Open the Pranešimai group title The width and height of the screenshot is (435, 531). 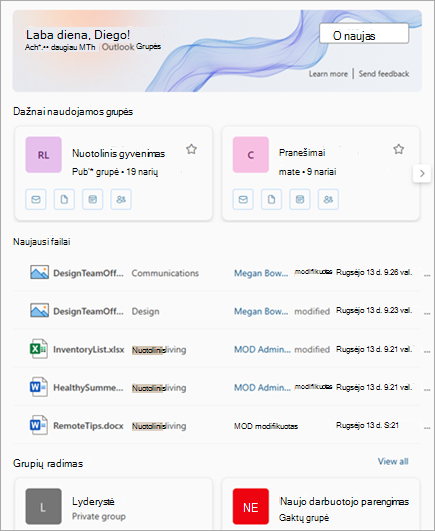[x=302, y=153]
